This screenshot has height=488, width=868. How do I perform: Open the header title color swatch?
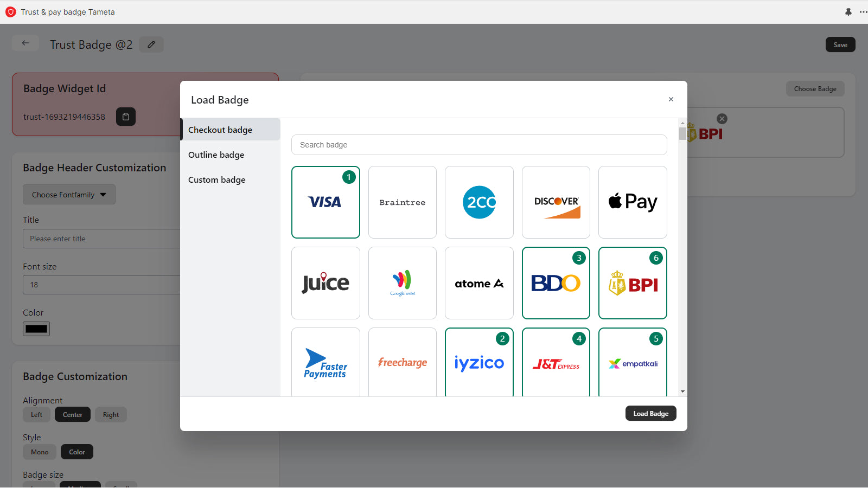coord(36,328)
